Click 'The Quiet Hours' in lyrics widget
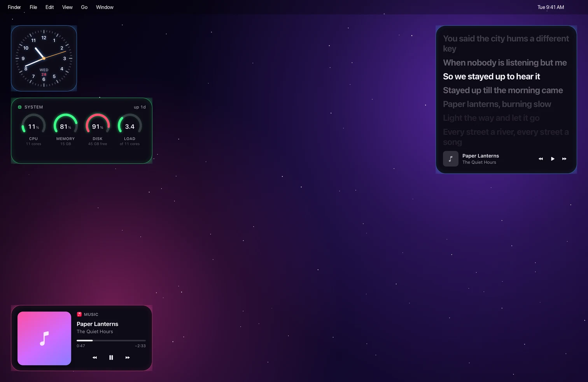This screenshot has height=382, width=588. (479, 162)
